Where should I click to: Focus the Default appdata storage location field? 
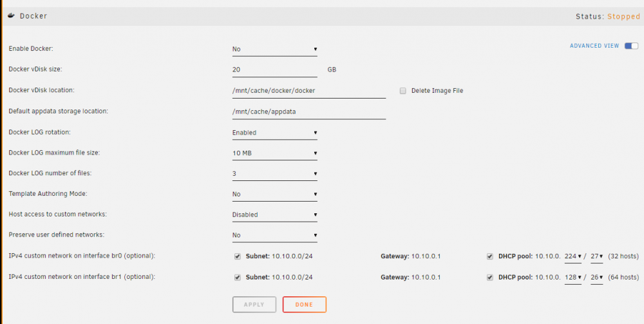click(x=309, y=112)
